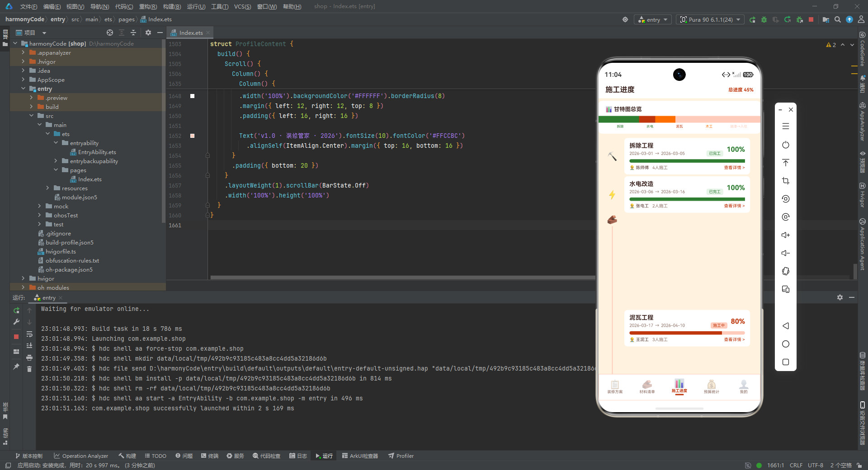The height and width of the screenshot is (470, 868).
Task: Open 查看详情 link on 泥瓦工程 card
Action: click(x=734, y=339)
